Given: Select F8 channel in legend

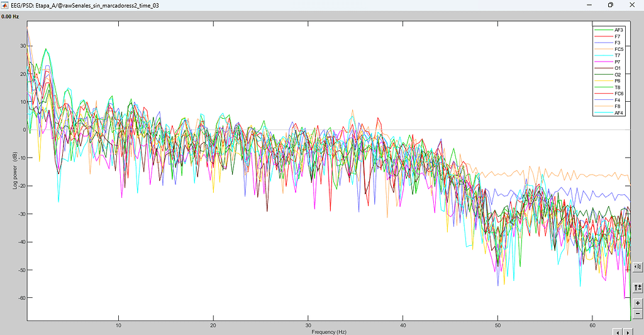Looking at the screenshot, I should pos(618,106).
